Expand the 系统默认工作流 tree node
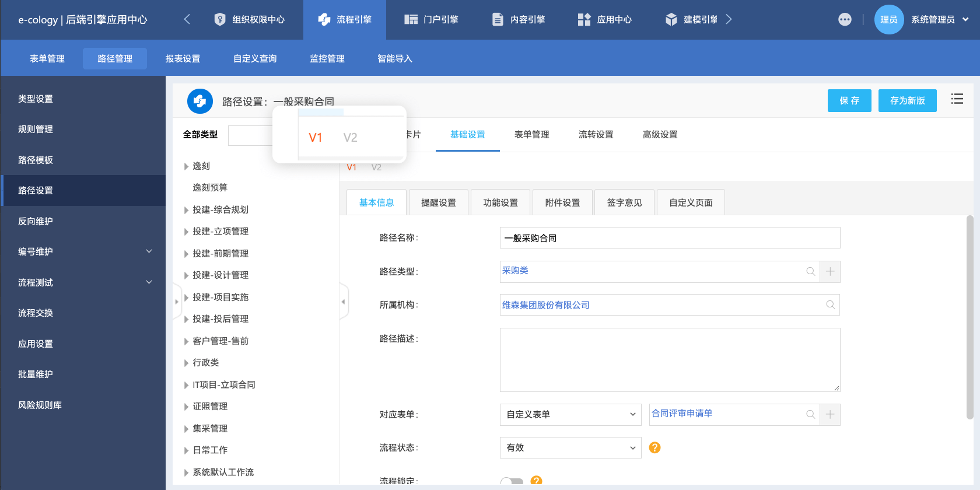Screen dimensions: 980x490 tap(186, 473)
